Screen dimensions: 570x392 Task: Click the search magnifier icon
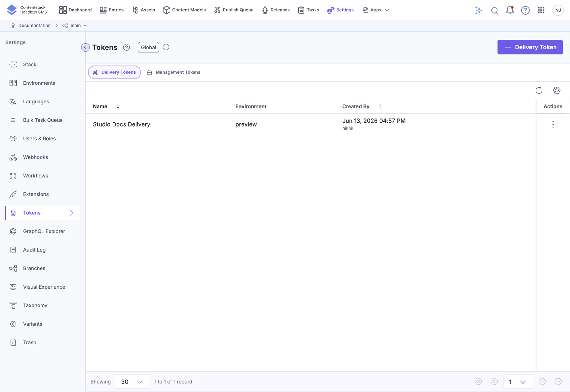coord(495,10)
